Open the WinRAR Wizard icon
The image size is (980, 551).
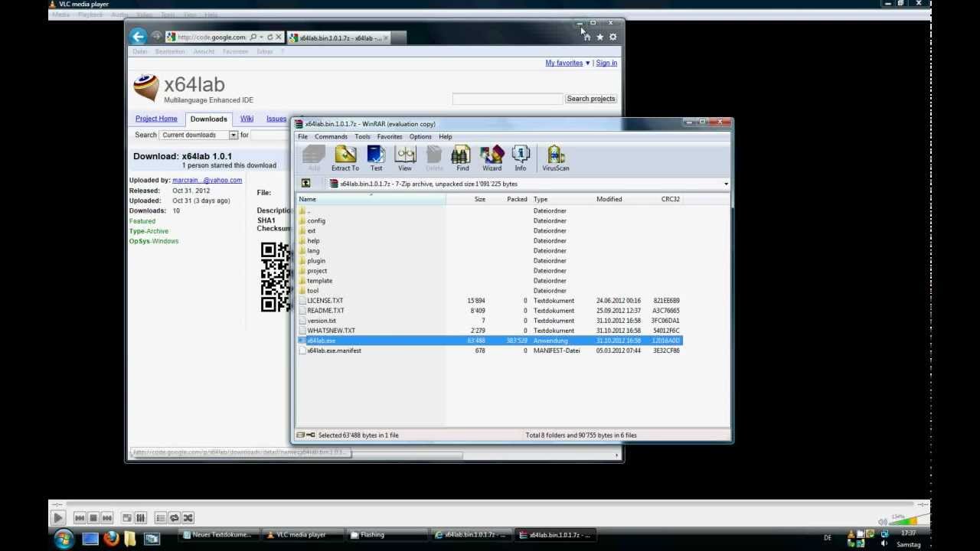point(492,158)
